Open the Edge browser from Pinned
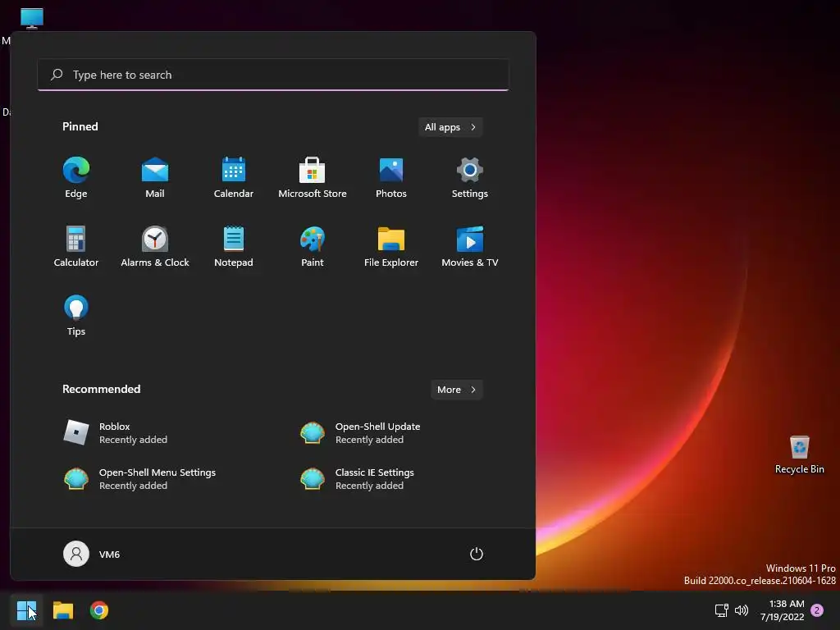 click(x=76, y=178)
